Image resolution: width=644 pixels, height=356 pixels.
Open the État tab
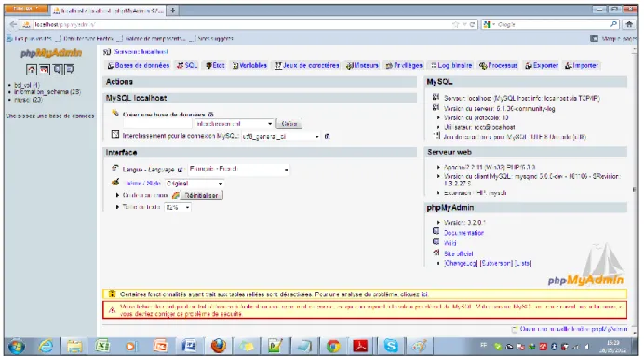point(215,65)
